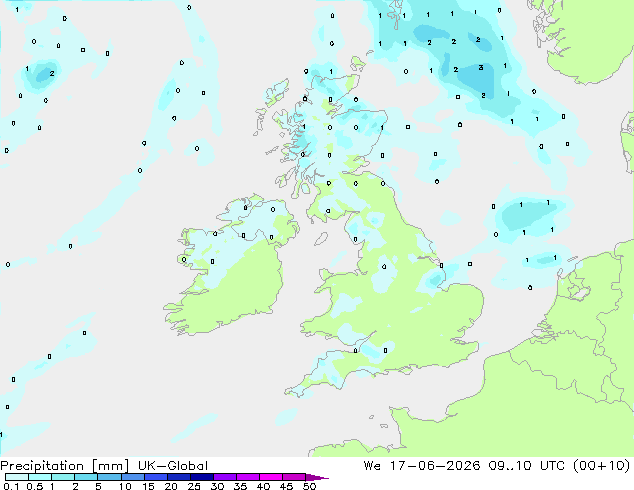This screenshot has height=490, width=634.
Task: Pick the 40–45 mm magenta legend box
Action: (x=271, y=477)
